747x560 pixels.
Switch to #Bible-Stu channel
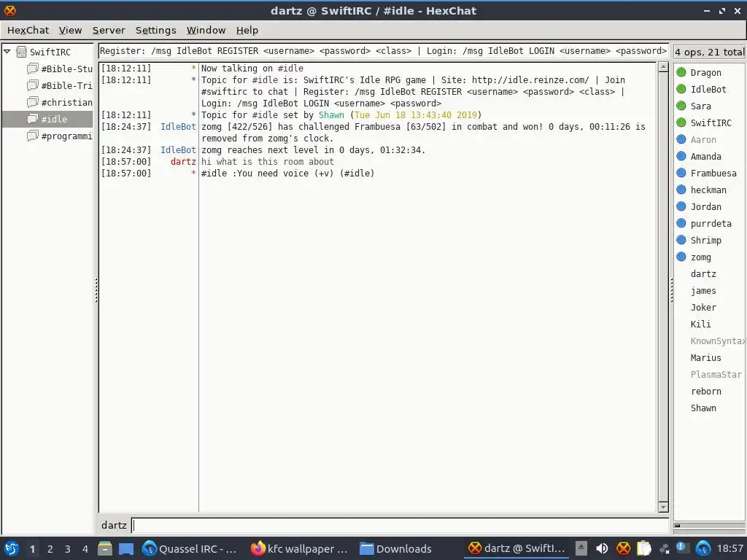66,69
